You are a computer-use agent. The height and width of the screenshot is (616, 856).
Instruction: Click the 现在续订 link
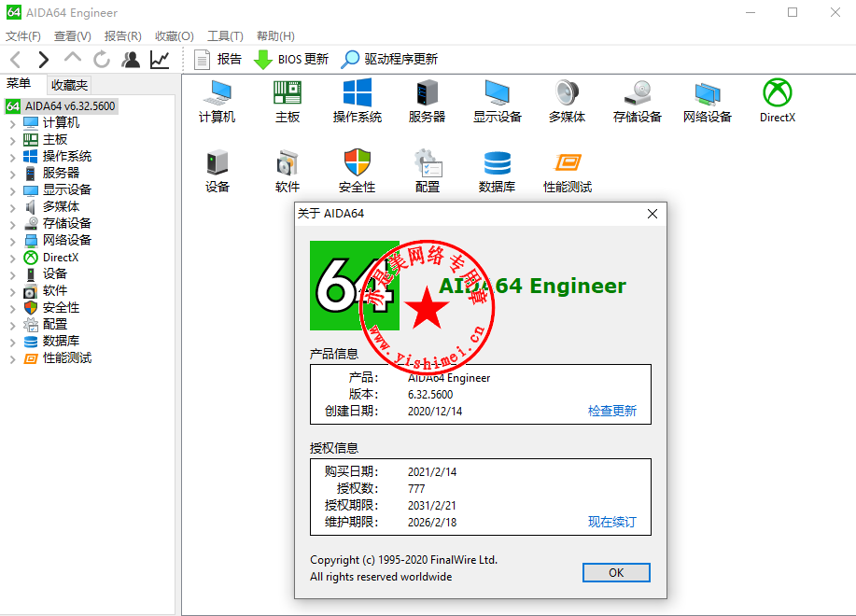tap(612, 522)
